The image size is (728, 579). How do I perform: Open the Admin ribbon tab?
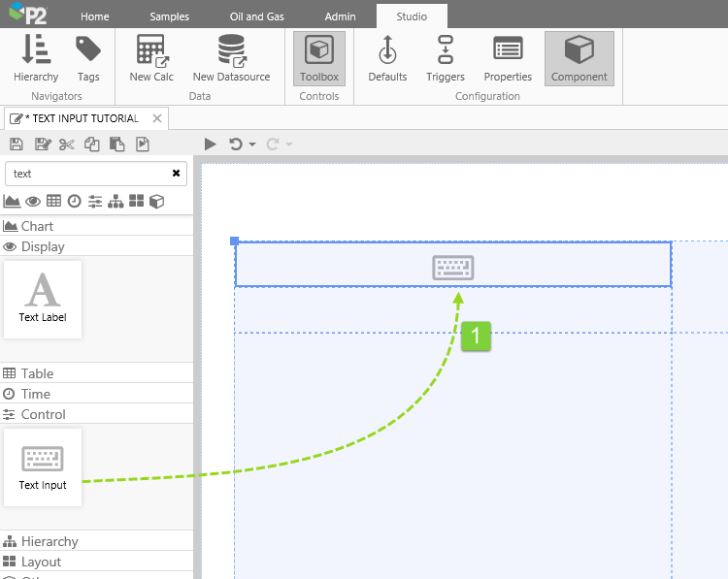[x=340, y=16]
